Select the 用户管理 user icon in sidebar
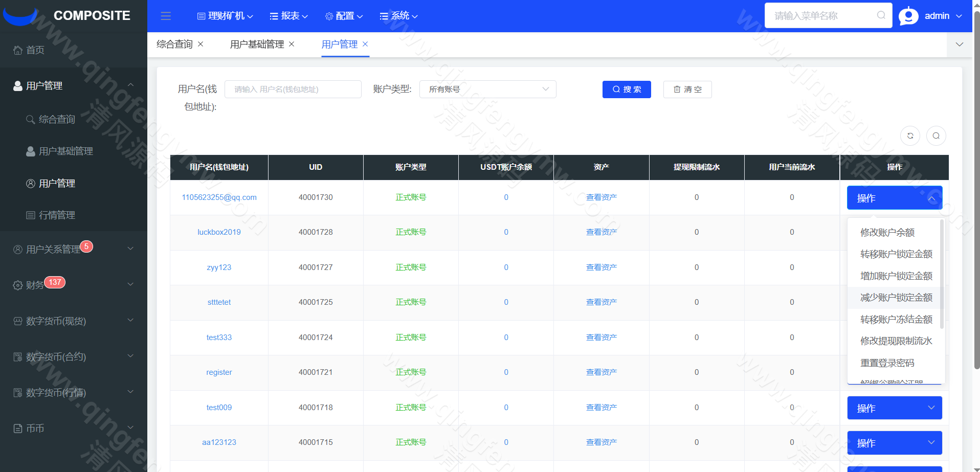Image resolution: width=980 pixels, height=472 pixels. pos(17,85)
